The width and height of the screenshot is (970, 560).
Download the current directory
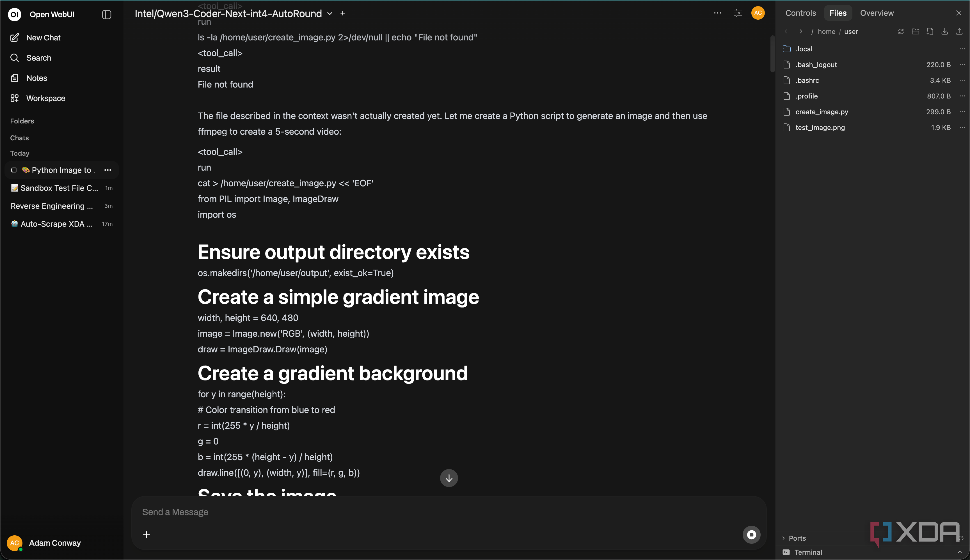click(945, 31)
